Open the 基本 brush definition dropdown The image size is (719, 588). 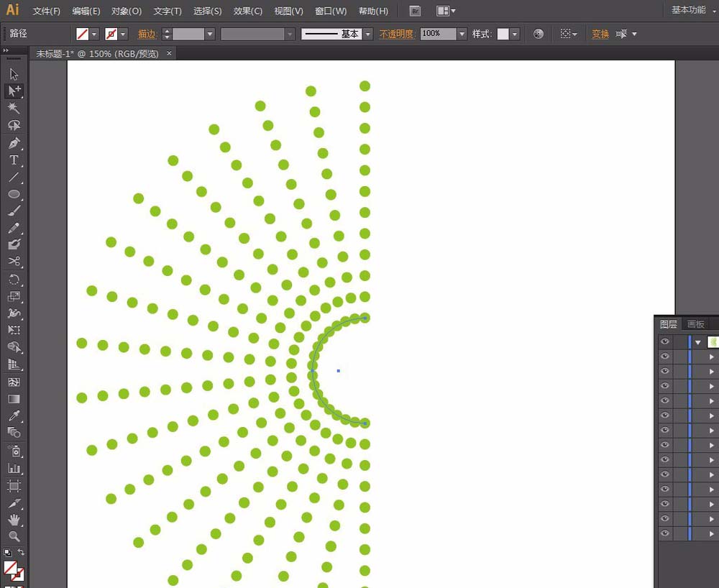pos(367,34)
